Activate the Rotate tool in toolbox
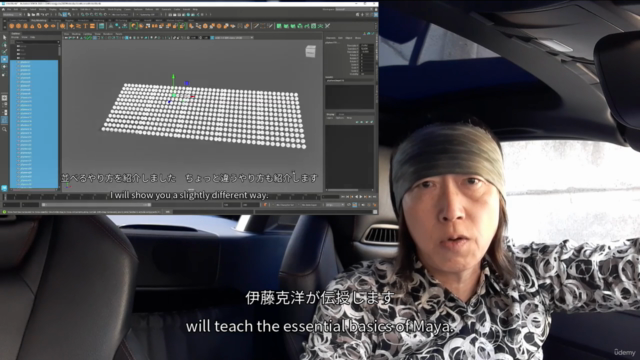The height and width of the screenshot is (360, 640). (x=4, y=67)
